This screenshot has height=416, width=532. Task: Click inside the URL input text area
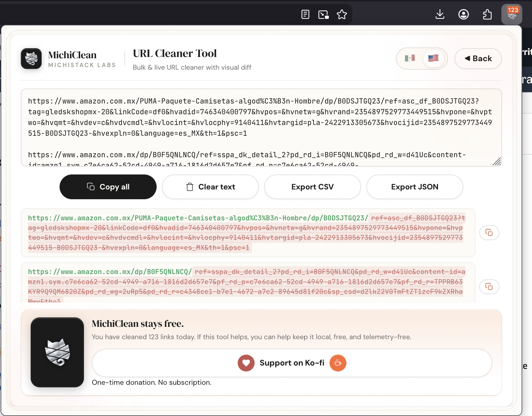pyautogui.click(x=261, y=128)
